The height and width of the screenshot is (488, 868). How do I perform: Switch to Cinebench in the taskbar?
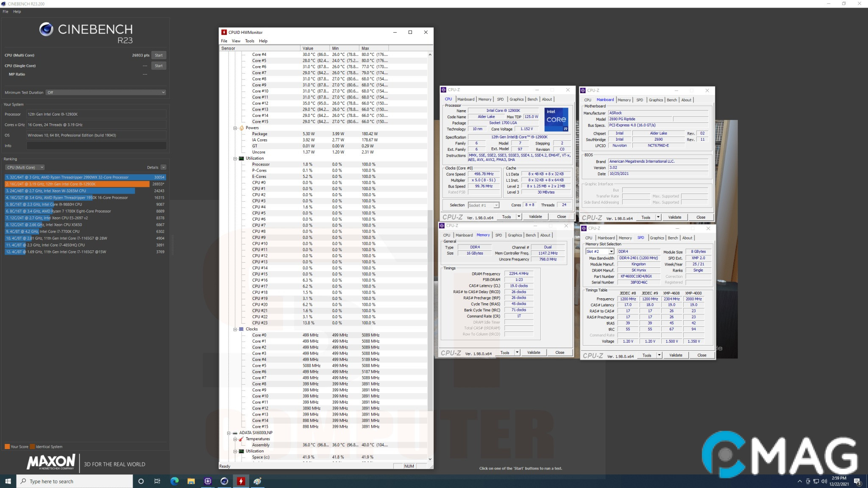tap(224, 481)
